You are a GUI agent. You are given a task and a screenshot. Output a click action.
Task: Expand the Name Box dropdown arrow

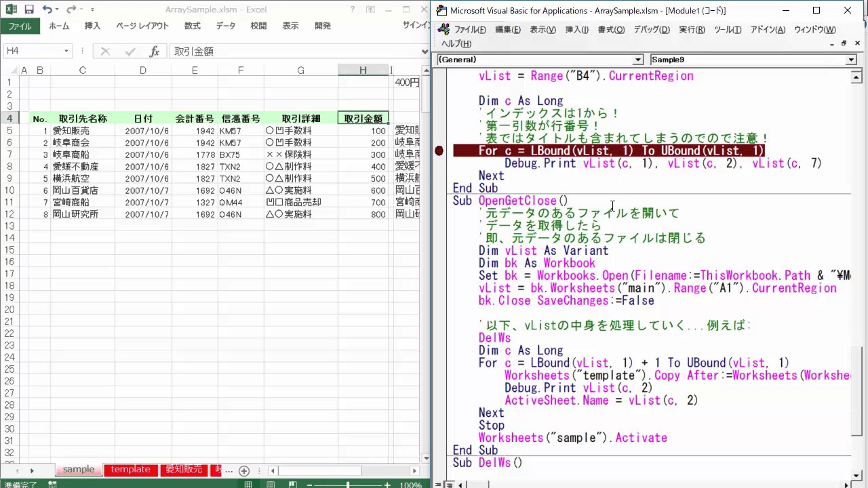pos(66,52)
